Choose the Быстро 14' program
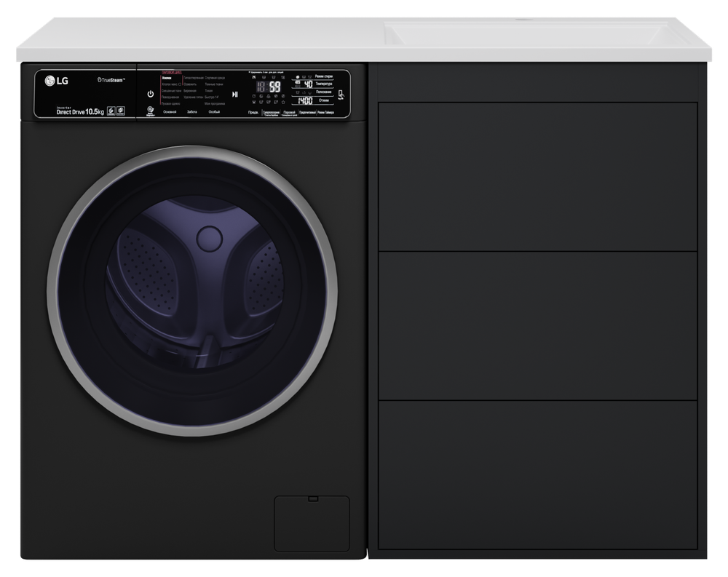This screenshot has width=728, height=577. (212, 98)
